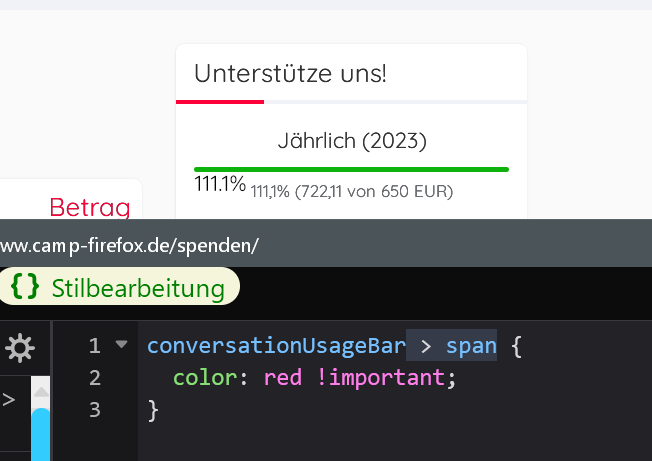Screen dimensions: 652x461
Task: Click the "Betrag" heading link
Action: click(x=90, y=207)
